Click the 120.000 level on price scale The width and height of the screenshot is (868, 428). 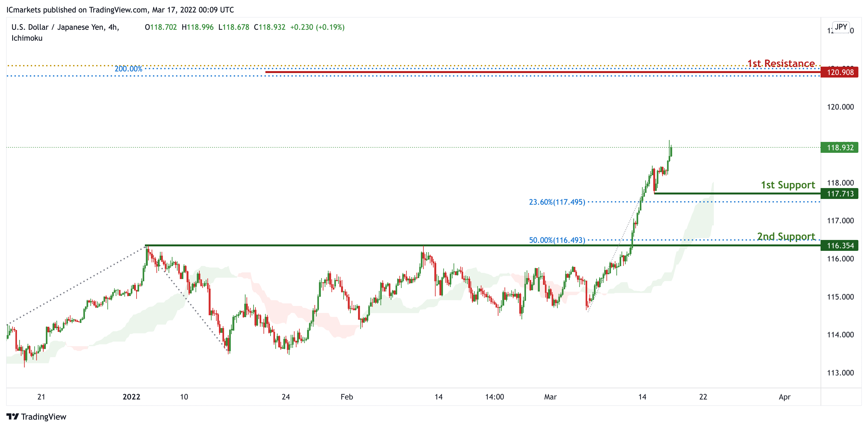[x=840, y=107]
